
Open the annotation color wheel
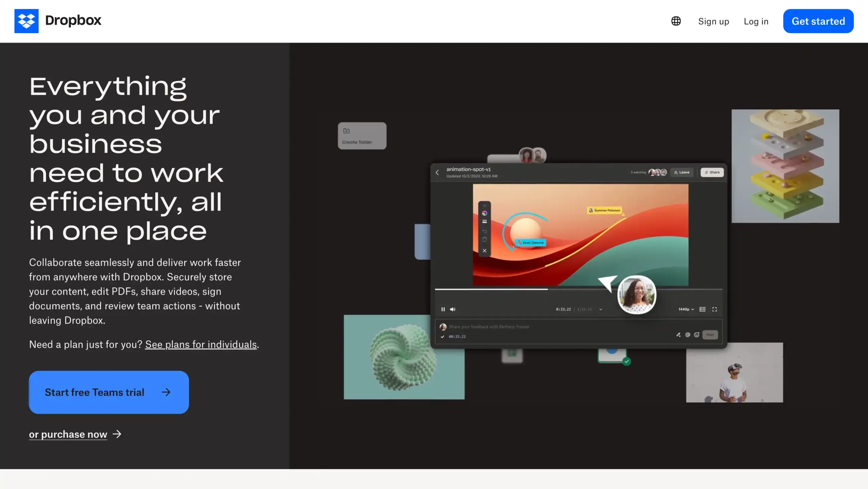click(485, 213)
